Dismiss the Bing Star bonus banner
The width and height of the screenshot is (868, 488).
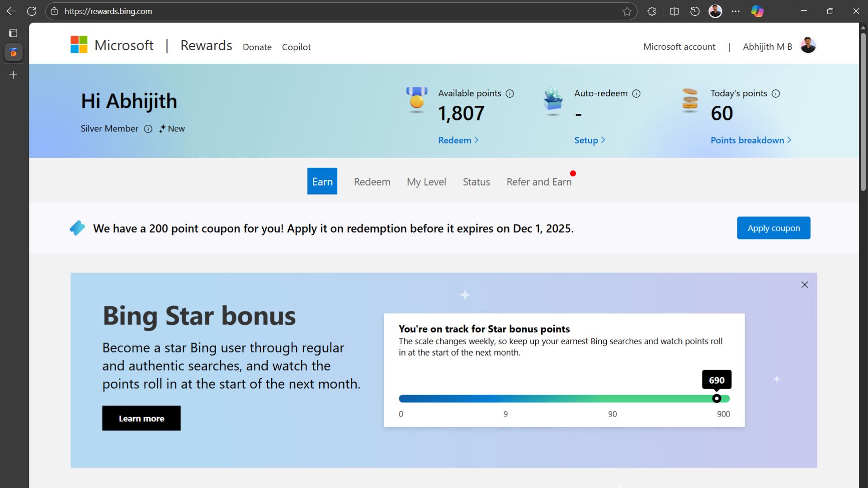pos(805,285)
